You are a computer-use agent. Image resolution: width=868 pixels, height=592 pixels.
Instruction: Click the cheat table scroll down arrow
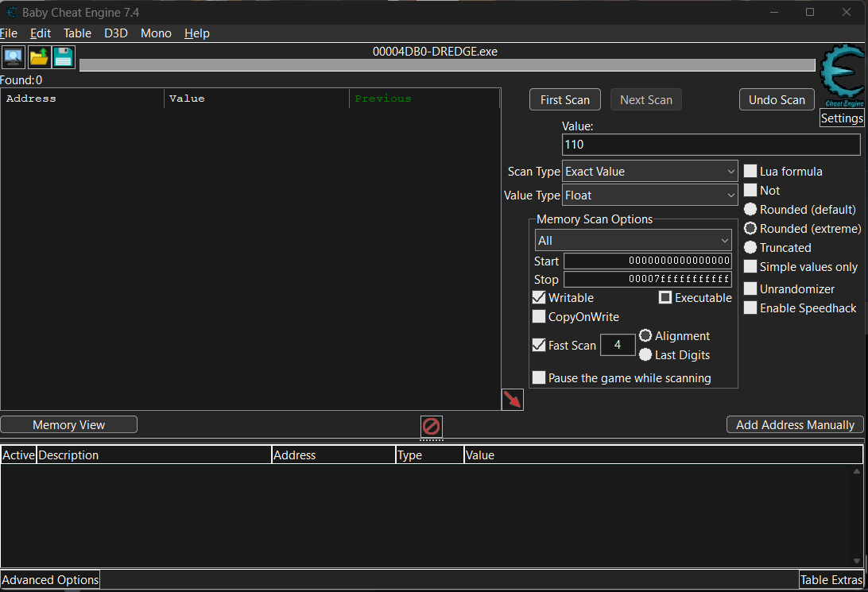(x=857, y=560)
